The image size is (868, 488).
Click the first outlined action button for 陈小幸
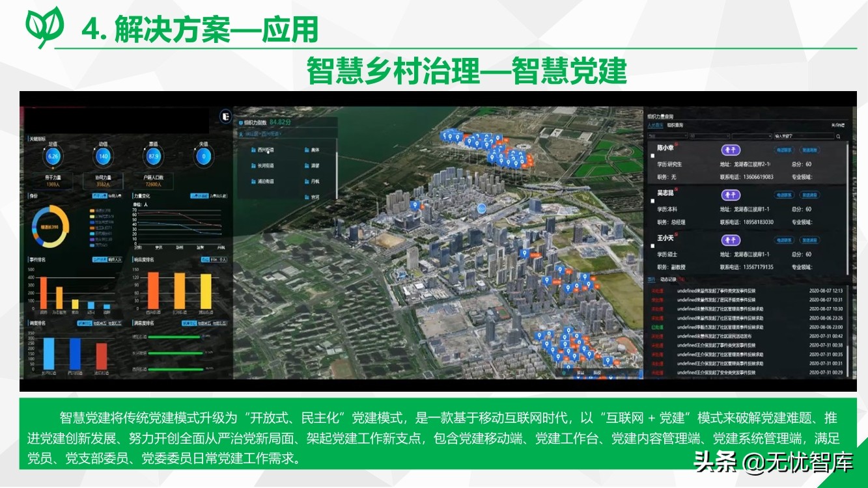click(x=784, y=150)
